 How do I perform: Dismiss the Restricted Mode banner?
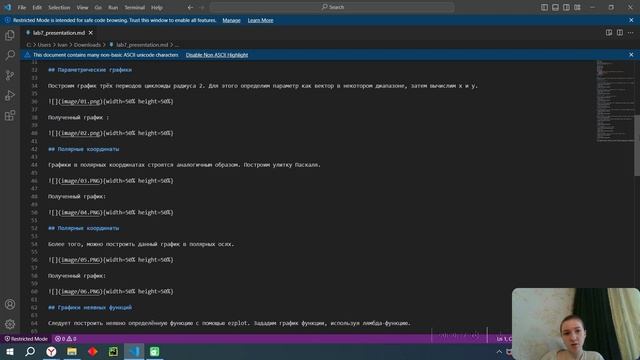[x=631, y=20]
